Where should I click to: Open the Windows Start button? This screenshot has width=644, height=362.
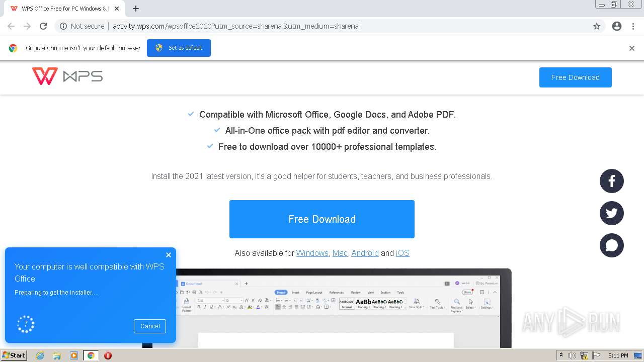(14, 355)
